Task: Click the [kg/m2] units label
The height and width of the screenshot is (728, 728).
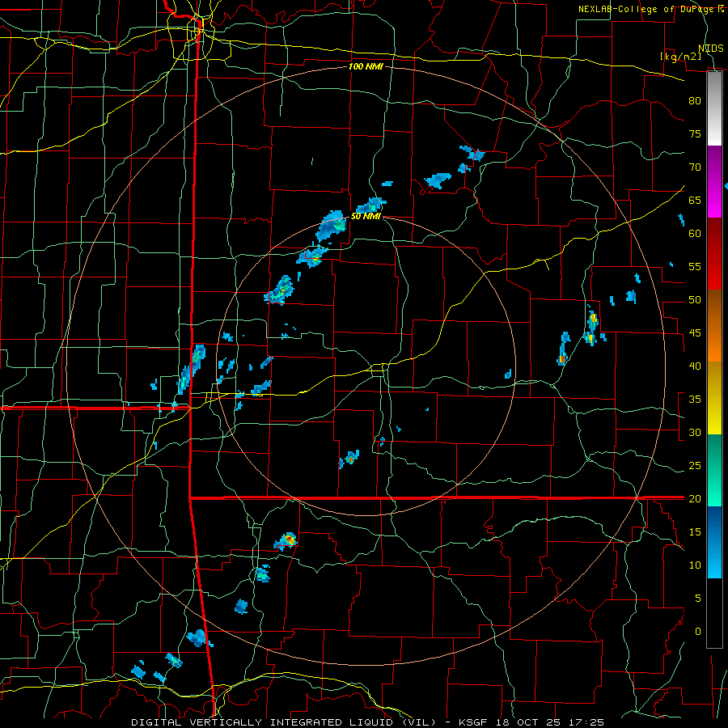Action: pyautogui.click(x=680, y=56)
